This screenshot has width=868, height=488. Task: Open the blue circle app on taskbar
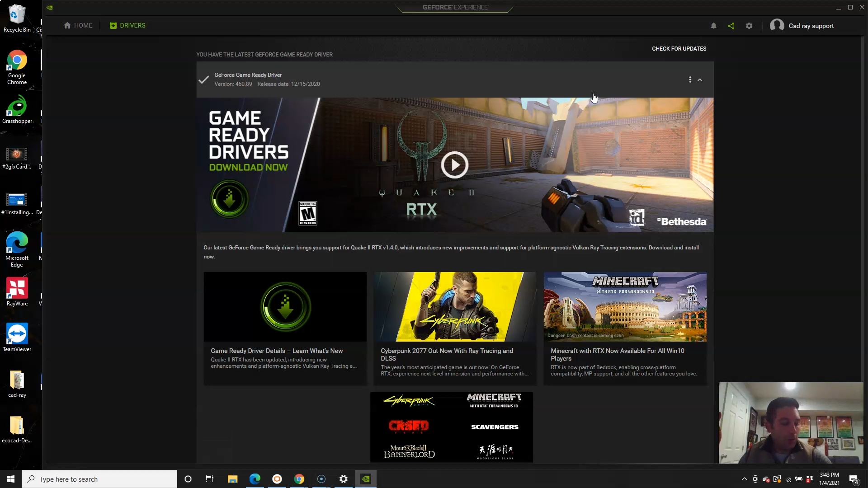click(x=321, y=479)
